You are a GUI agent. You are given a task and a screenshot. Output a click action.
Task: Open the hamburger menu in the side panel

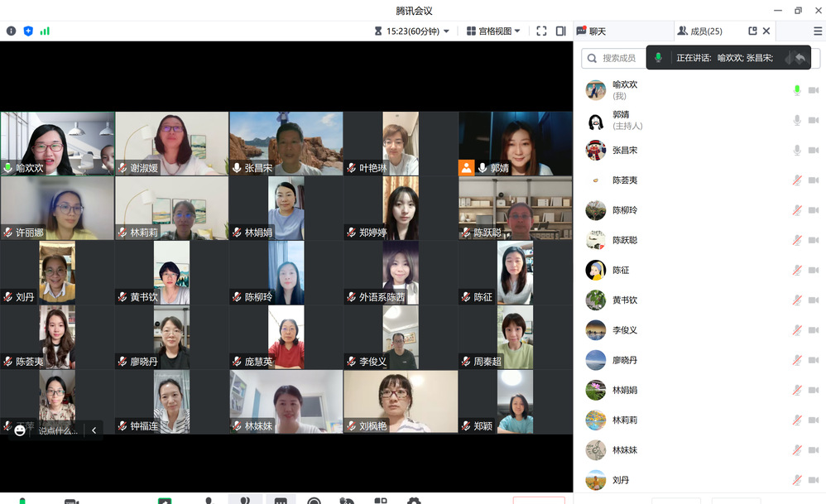pos(818,31)
